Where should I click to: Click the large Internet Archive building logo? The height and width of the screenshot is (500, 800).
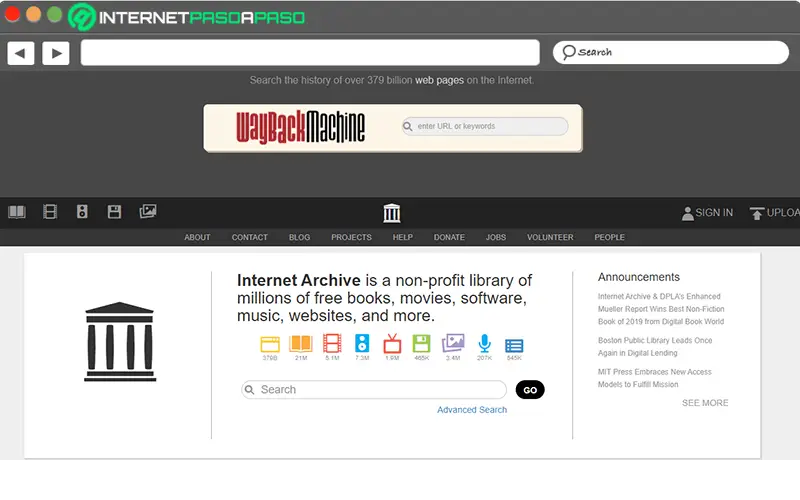[120, 341]
